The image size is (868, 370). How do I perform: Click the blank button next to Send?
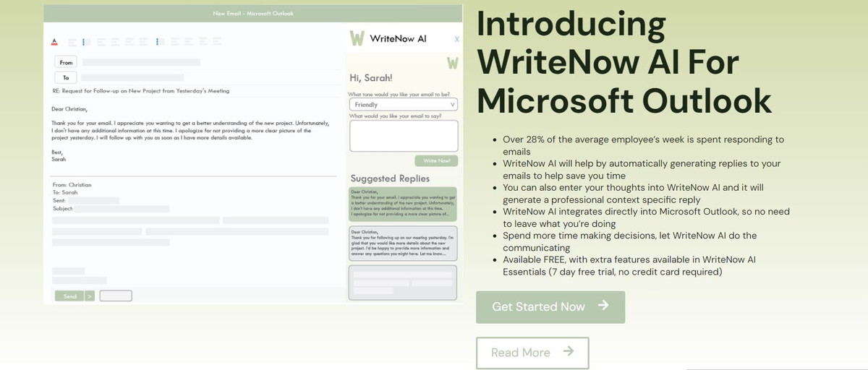(x=116, y=296)
